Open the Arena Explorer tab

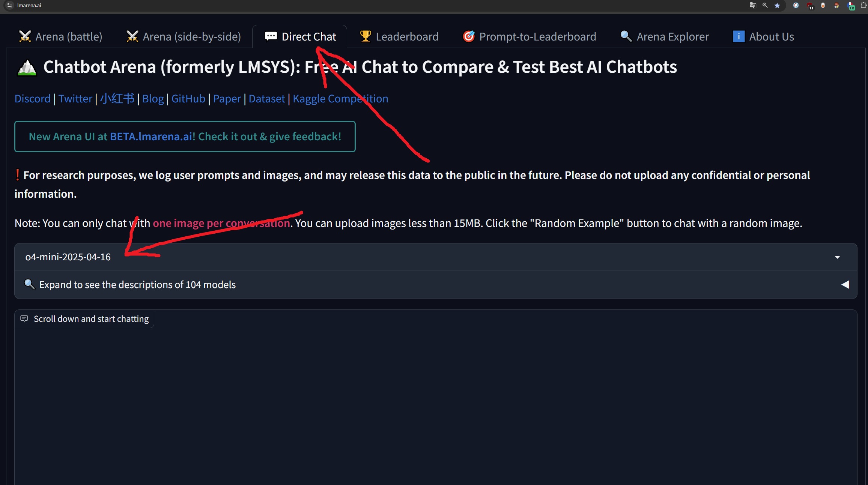665,36
